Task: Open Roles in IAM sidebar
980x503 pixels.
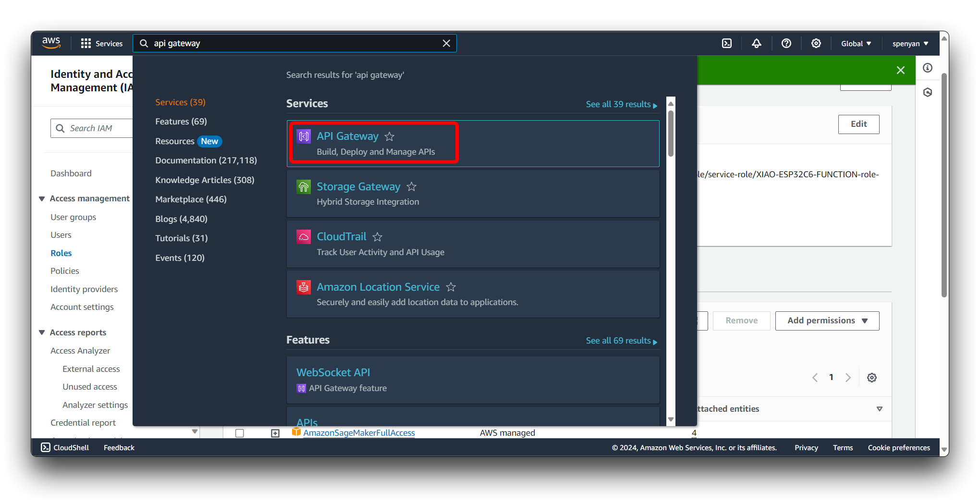Action: click(x=61, y=253)
